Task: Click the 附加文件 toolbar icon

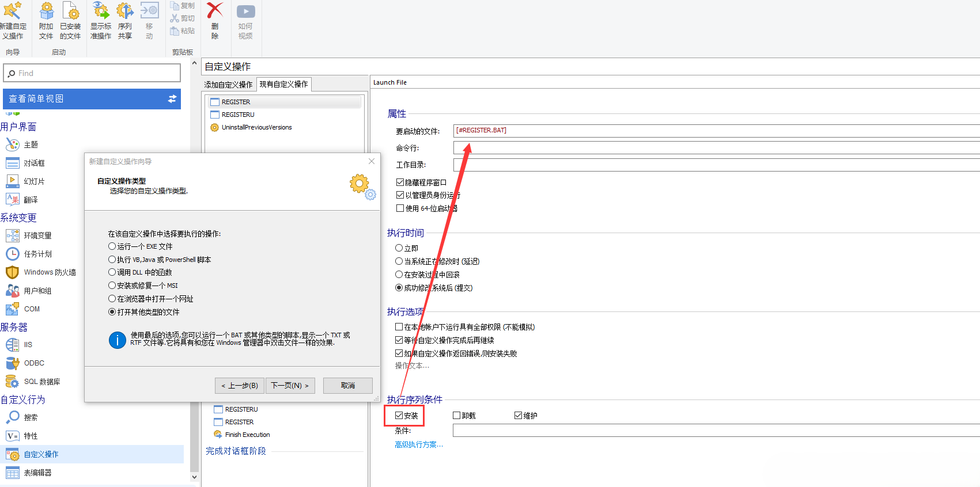Action: pos(46,21)
